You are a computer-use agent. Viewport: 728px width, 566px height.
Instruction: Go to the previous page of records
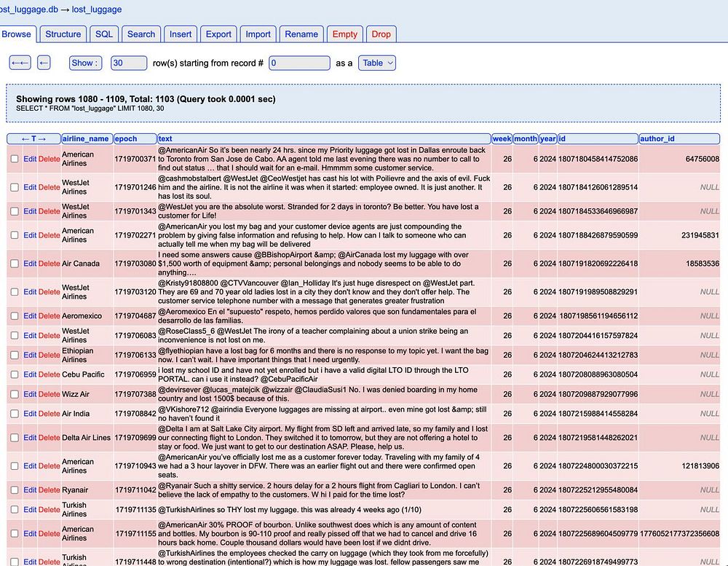(44, 63)
